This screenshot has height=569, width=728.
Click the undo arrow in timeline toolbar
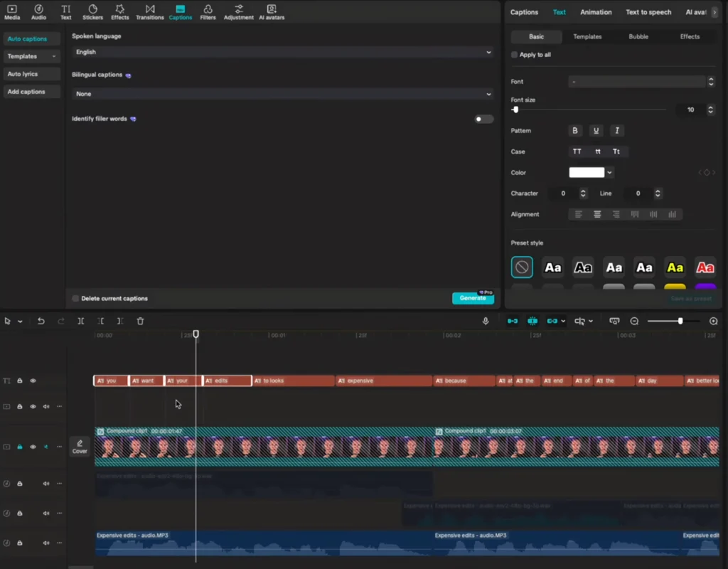click(41, 321)
